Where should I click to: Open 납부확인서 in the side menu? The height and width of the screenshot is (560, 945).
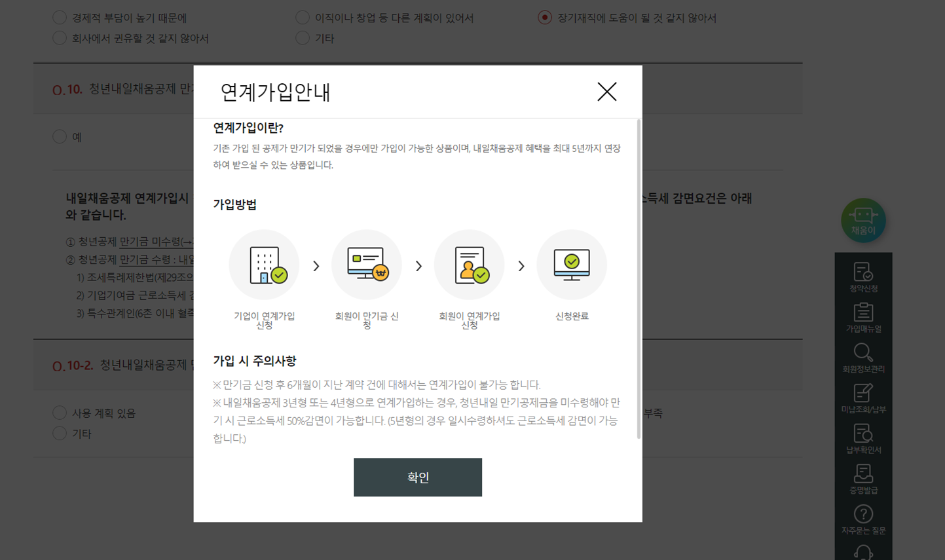pyautogui.click(x=863, y=439)
